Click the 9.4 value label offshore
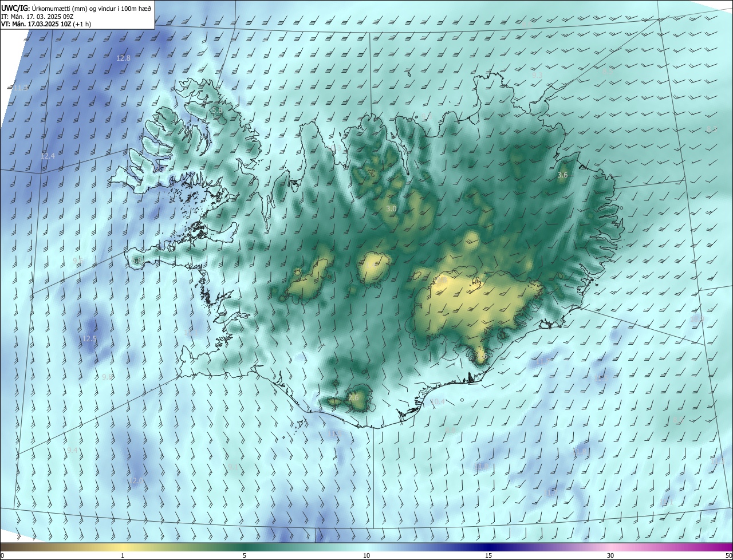This screenshot has height=560, width=733. (72, 451)
